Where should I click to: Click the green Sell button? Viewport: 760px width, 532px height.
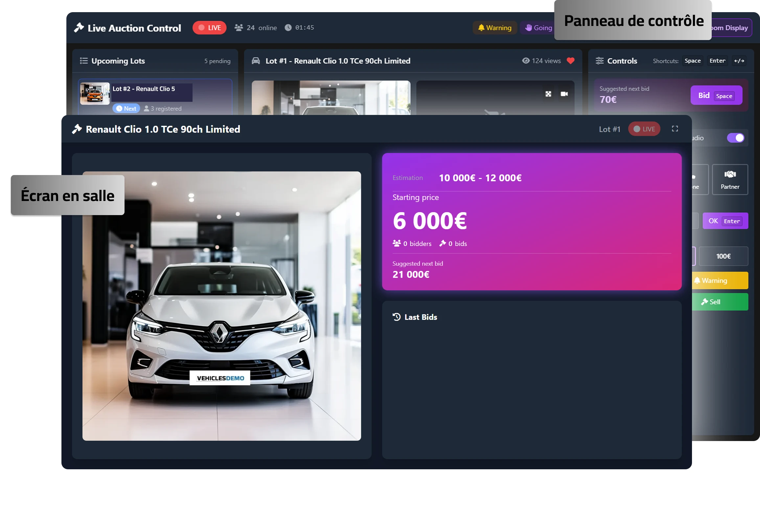[x=720, y=302]
